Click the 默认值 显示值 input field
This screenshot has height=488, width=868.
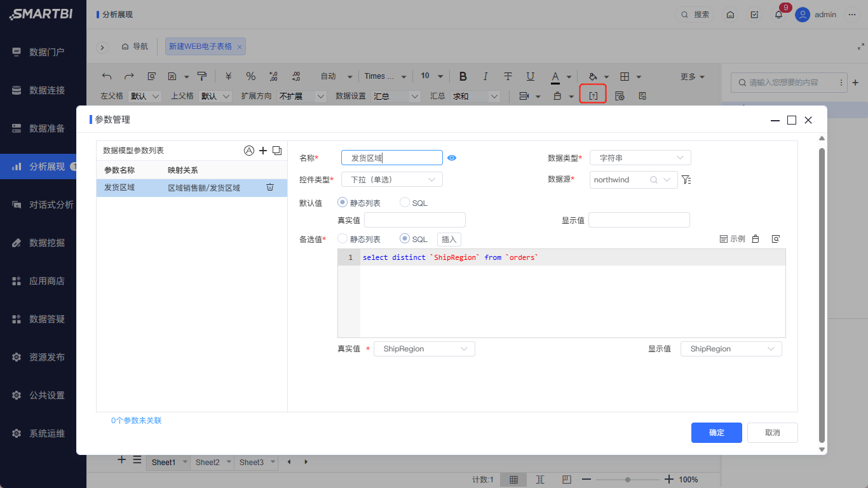[x=639, y=220]
